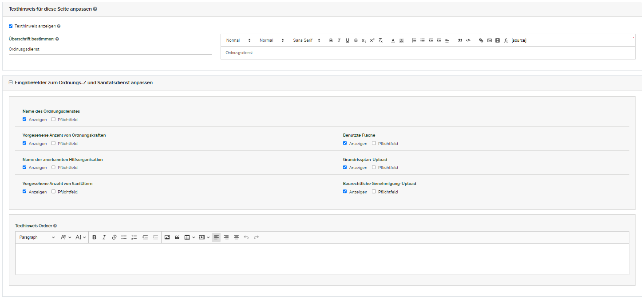Pick text color in the upper editor

[x=393, y=40]
